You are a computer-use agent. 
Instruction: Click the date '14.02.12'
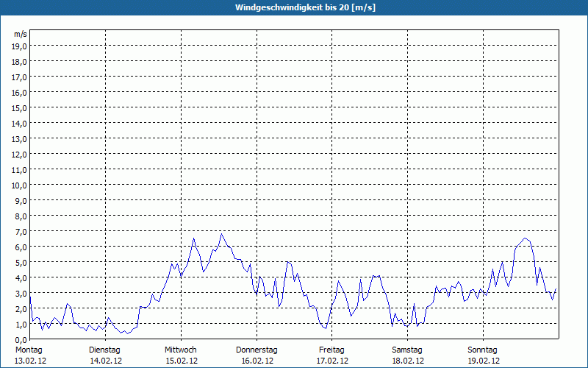[x=106, y=361]
